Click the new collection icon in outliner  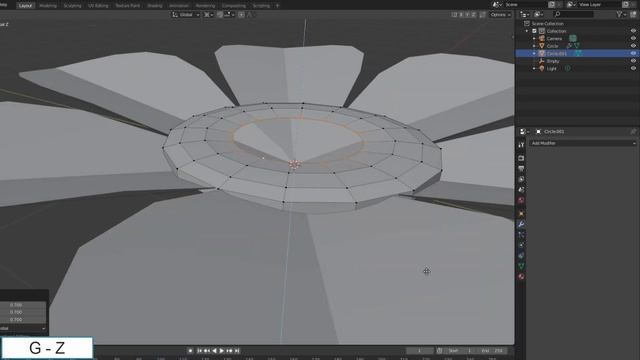(x=633, y=15)
